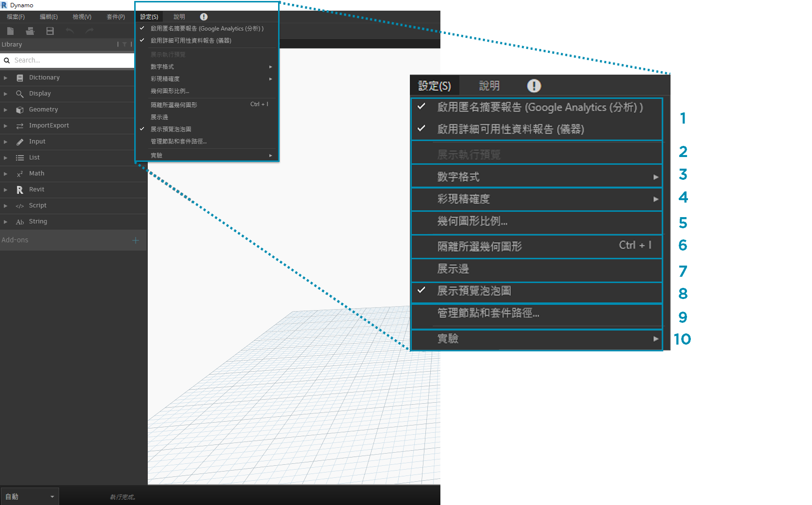This screenshot has height=505, width=812.
Task: Click the New file icon in Dynamo toolbar
Action: coord(10,31)
